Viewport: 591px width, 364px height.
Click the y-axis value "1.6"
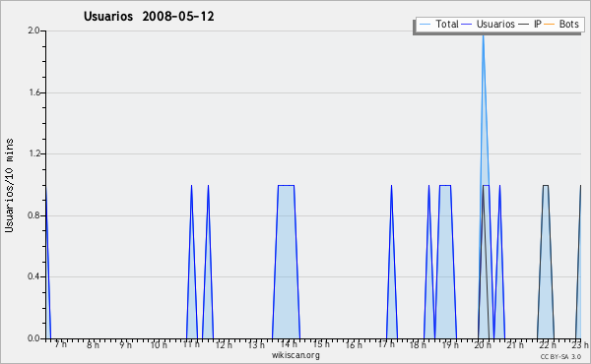pyautogui.click(x=33, y=92)
